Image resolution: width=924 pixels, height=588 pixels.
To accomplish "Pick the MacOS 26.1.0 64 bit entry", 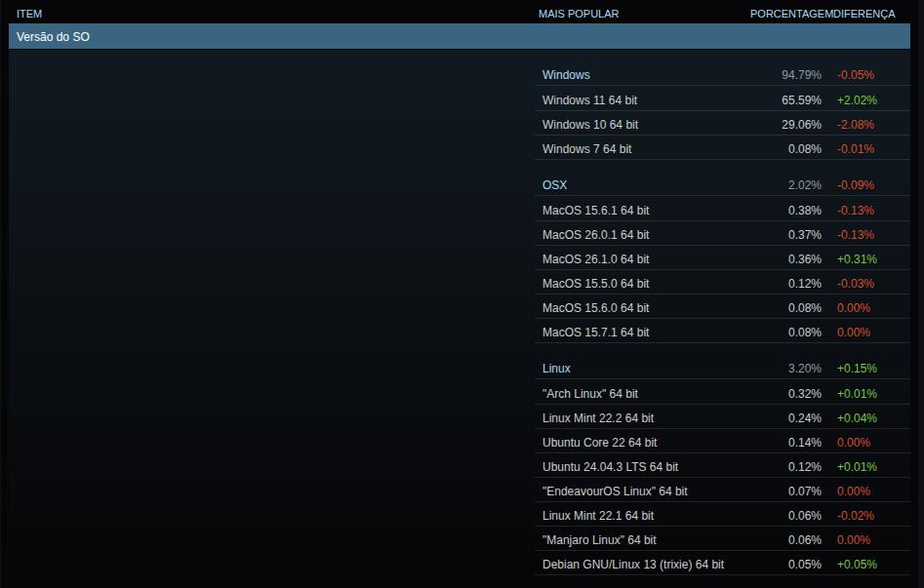I will pyautogui.click(x=595, y=259).
